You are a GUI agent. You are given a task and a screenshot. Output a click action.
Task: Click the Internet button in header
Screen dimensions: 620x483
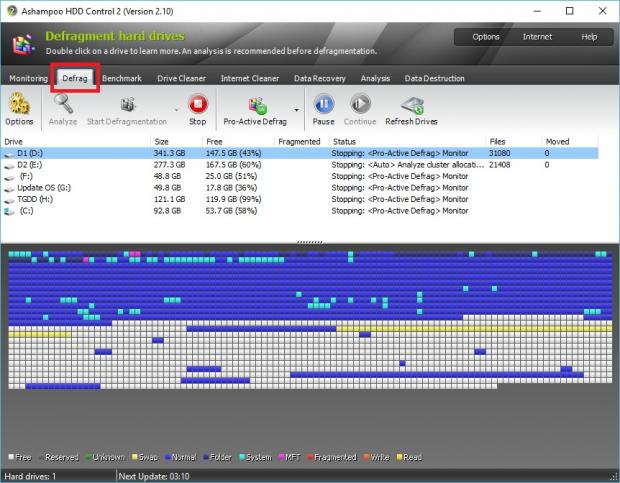point(537,37)
